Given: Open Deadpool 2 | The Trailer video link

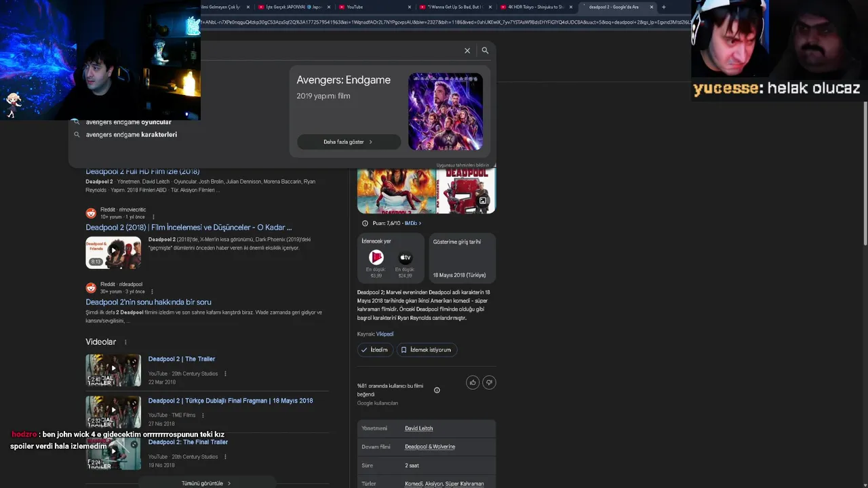Looking at the screenshot, I should (x=182, y=359).
